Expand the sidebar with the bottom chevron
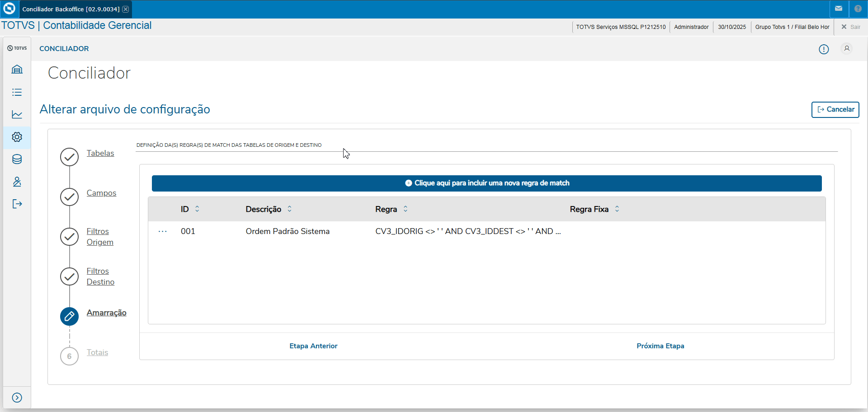Viewport: 868px width, 412px height. (17, 398)
